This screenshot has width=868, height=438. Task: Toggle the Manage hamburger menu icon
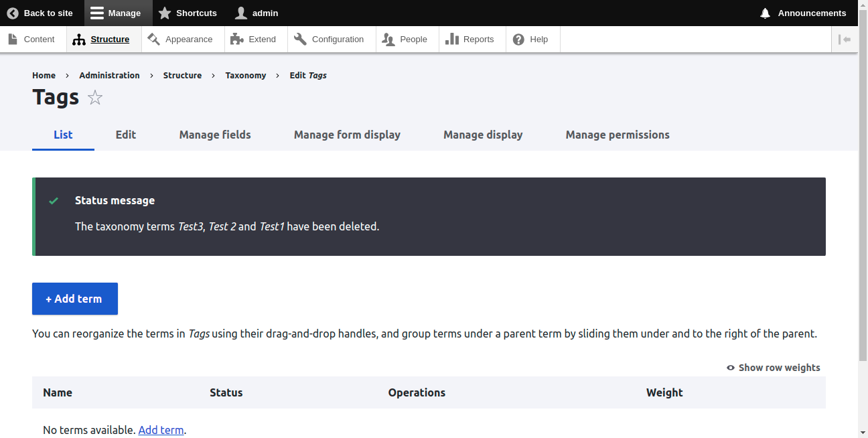(97, 13)
